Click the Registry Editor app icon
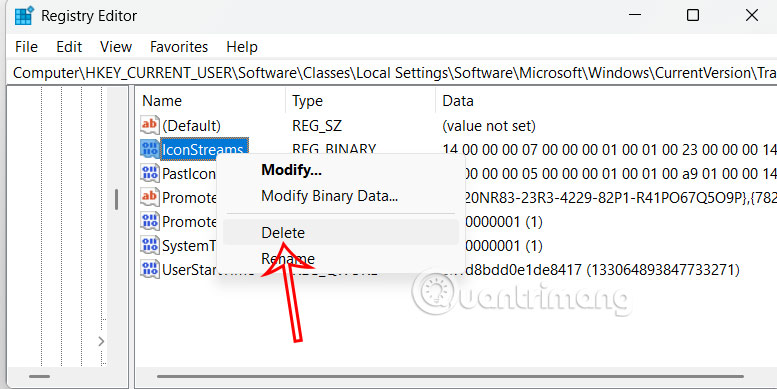Screen dimensions: 777x389 point(24,16)
